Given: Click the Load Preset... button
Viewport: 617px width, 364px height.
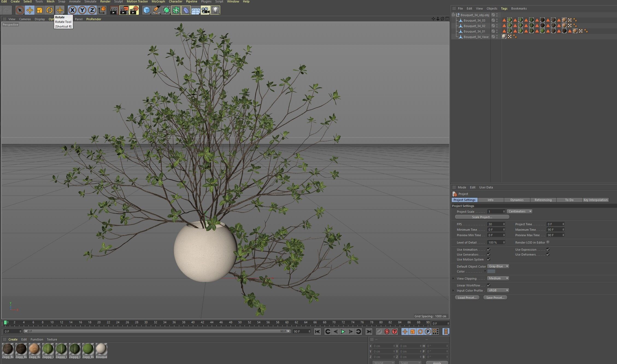Looking at the screenshot, I should pos(467,298).
